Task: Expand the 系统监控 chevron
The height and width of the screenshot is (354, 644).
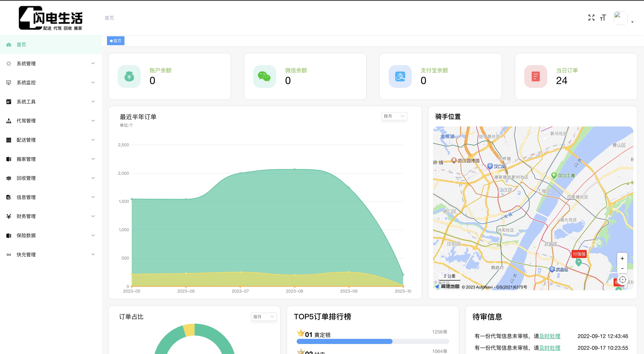Action: (x=93, y=82)
